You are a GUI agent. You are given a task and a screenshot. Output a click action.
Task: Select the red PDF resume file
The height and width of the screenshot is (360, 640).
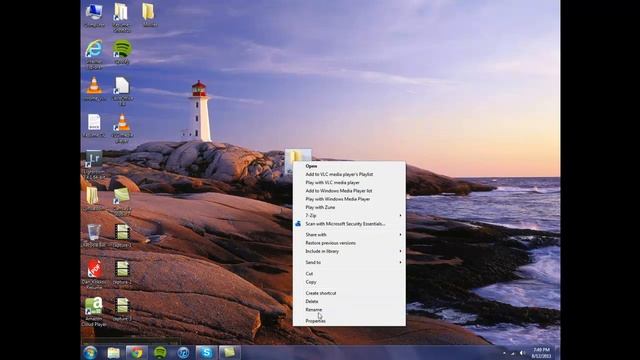click(x=94, y=274)
